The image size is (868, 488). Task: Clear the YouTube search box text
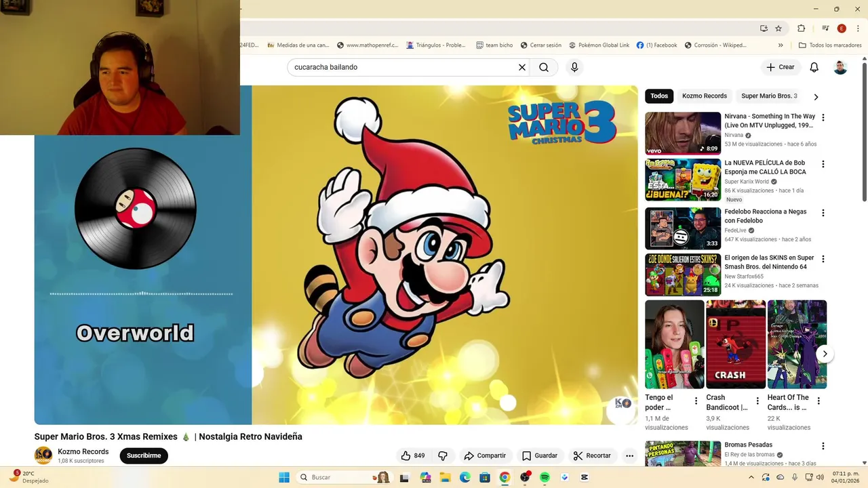click(522, 67)
